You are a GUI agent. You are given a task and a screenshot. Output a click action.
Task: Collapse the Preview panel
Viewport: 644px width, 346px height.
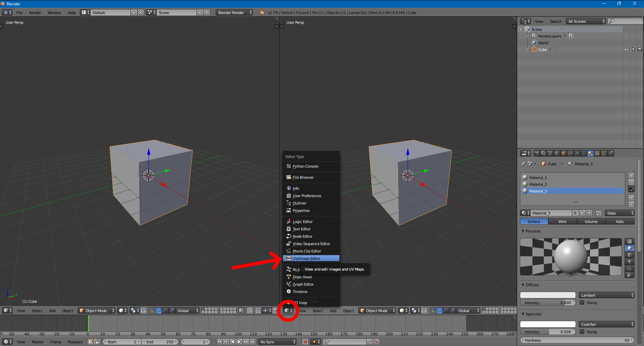(523, 231)
